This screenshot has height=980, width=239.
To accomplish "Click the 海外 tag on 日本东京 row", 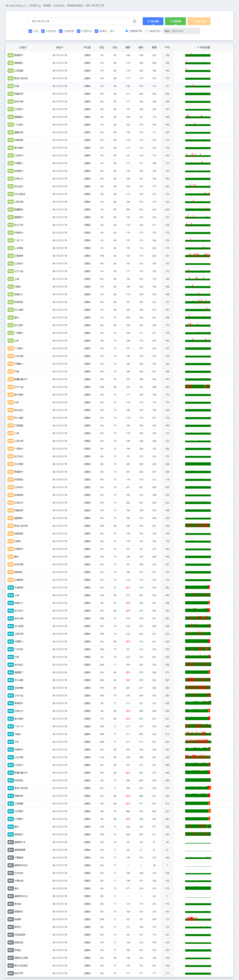I will 11,873.
